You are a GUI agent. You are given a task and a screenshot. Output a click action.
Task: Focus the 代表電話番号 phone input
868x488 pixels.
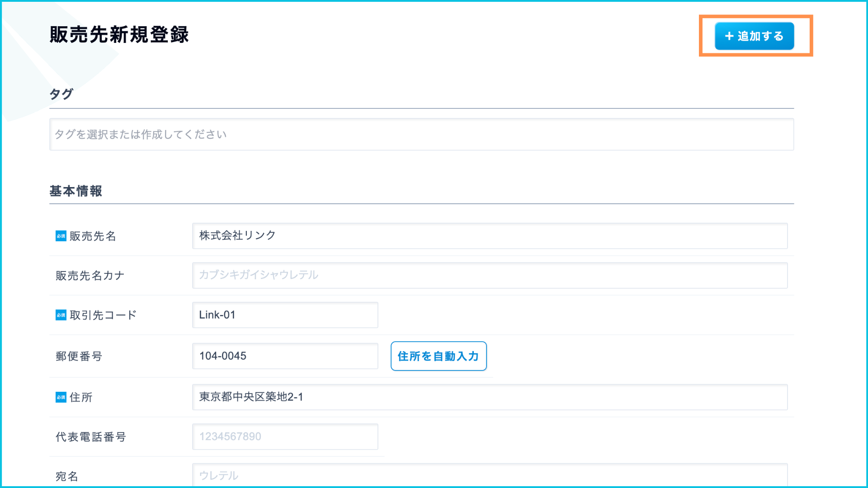coord(285,436)
